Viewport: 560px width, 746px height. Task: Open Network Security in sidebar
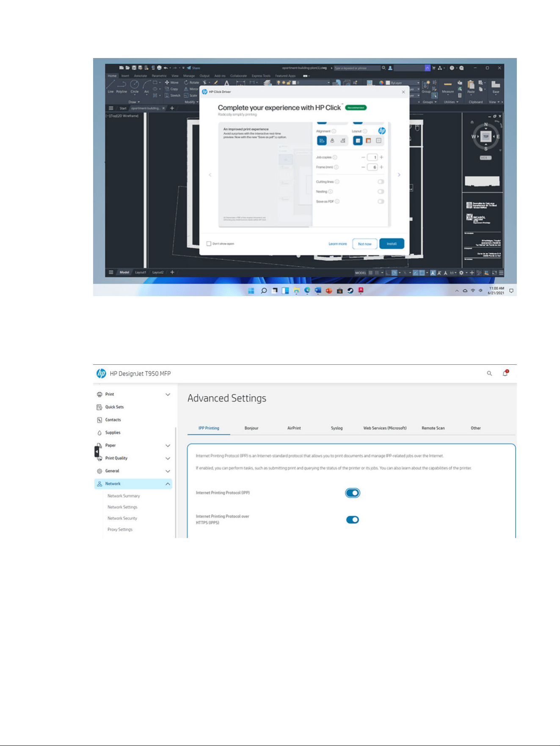(122, 519)
